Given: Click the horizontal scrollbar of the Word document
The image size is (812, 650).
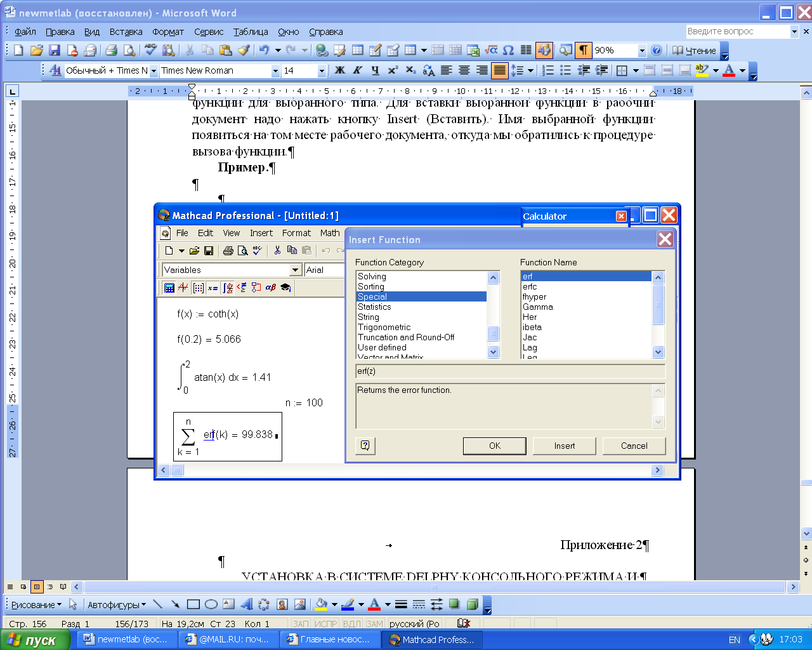Looking at the screenshot, I should tap(435, 587).
